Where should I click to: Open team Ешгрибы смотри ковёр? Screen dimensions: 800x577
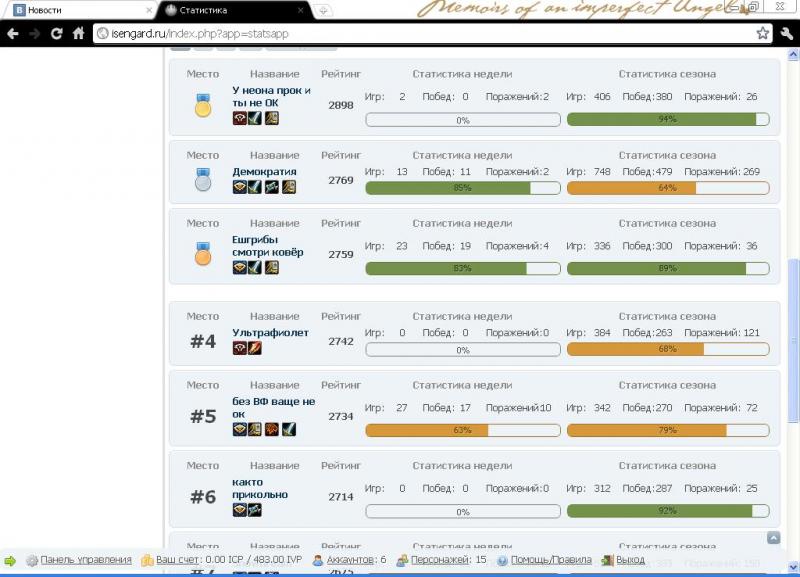point(267,246)
